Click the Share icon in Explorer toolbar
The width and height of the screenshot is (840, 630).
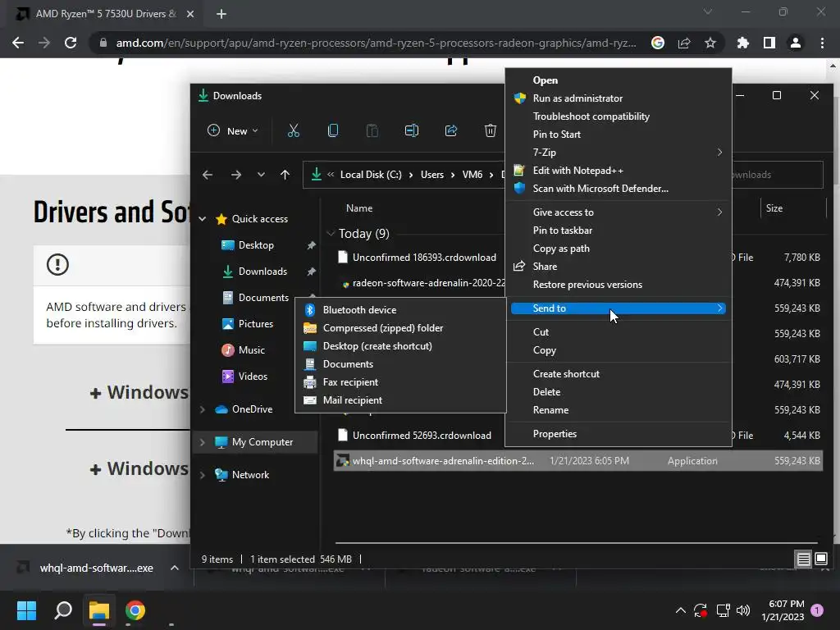pyautogui.click(x=451, y=130)
